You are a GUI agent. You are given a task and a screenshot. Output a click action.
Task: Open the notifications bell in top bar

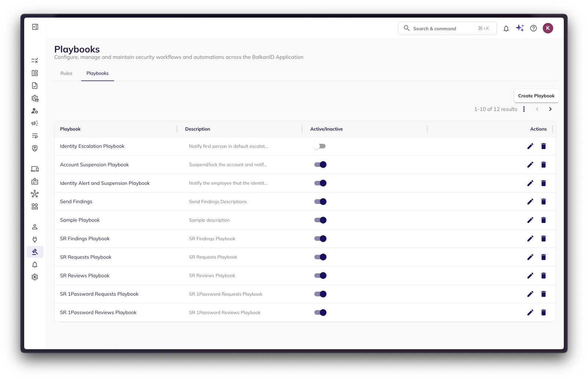[x=506, y=29]
